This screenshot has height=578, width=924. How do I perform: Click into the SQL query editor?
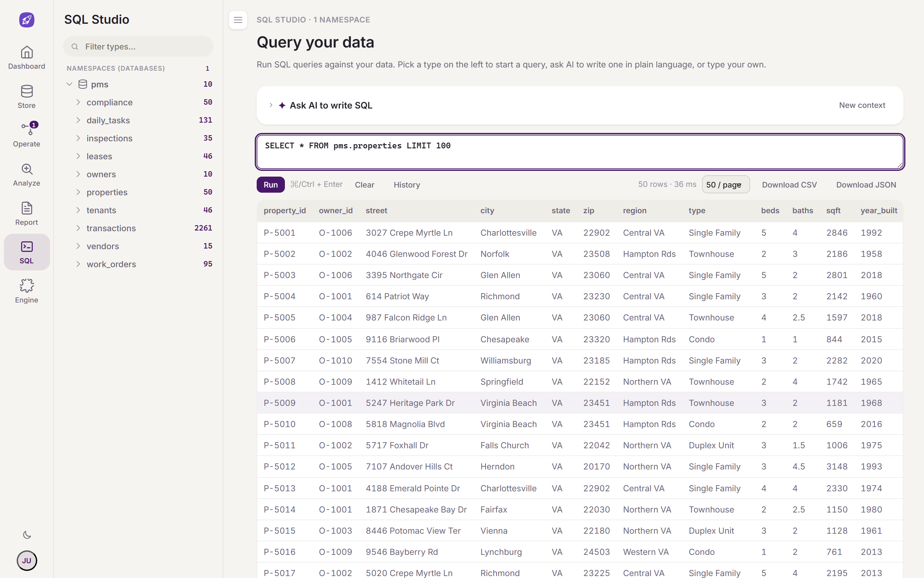point(580,152)
